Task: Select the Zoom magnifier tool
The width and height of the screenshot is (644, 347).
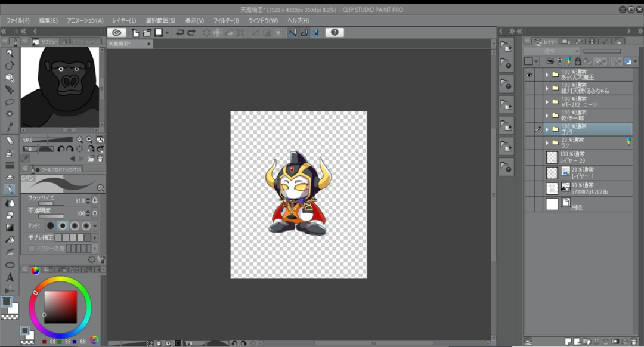Action: 10,53
